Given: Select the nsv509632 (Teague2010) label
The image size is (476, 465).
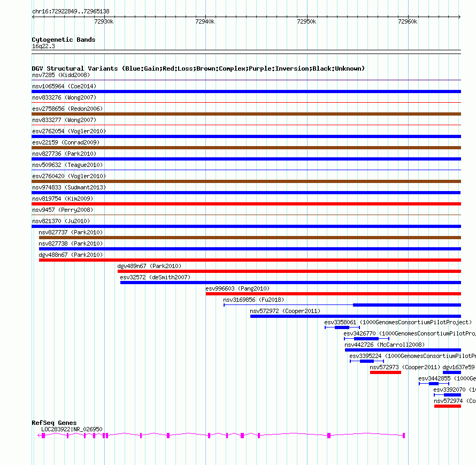Looking at the screenshot, I should 67,165.
